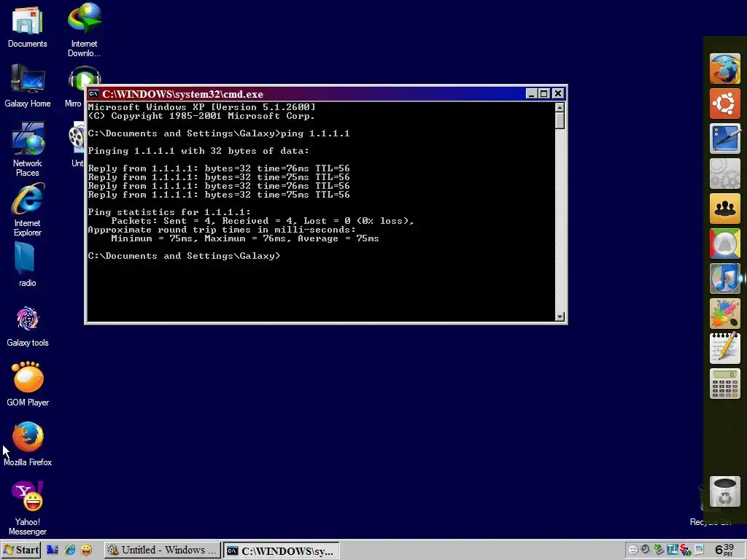Viewport: 747px width, 560px height.
Task: Open the cmd.exe title bar system icon
Action: [x=93, y=93]
